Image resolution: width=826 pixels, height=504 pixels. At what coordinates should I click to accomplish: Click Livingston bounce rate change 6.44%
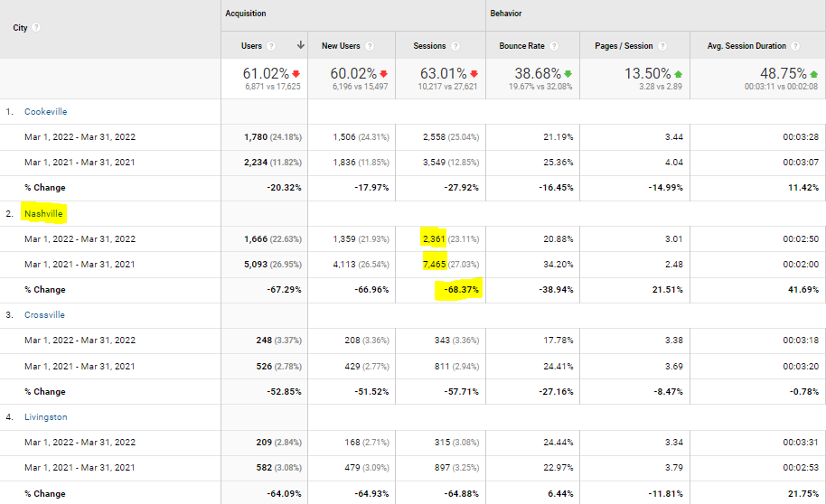(x=560, y=494)
